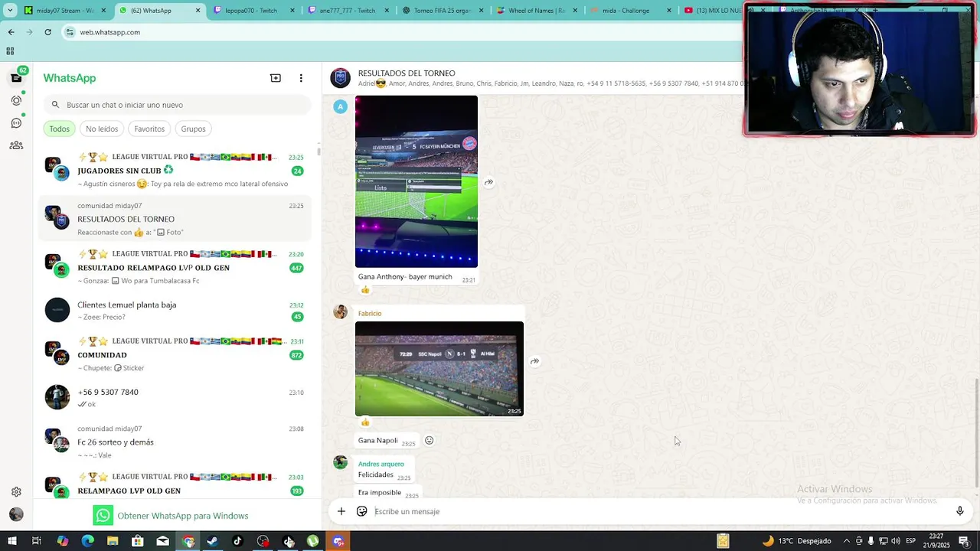The height and width of the screenshot is (551, 980).
Task: Click sender name Fabricio
Action: tap(370, 313)
